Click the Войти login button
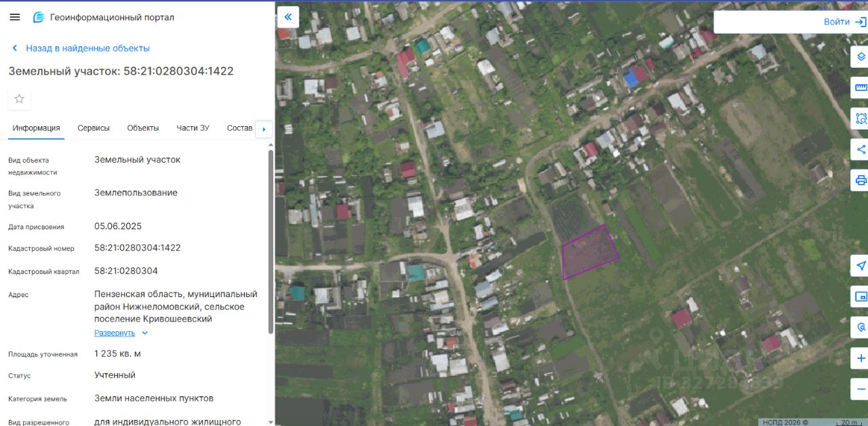 (844, 22)
